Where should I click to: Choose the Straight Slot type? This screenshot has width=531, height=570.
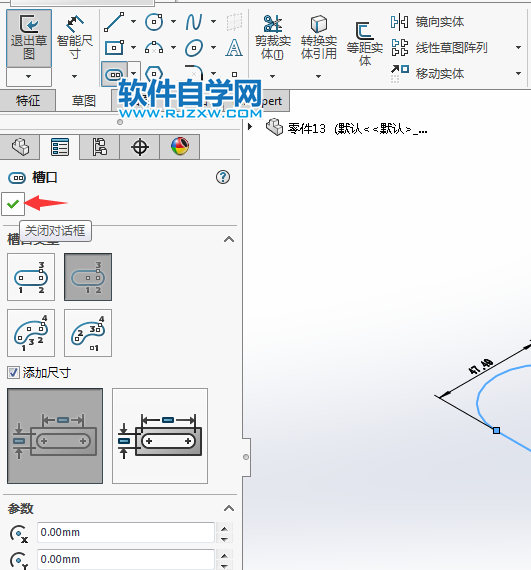pos(31,277)
